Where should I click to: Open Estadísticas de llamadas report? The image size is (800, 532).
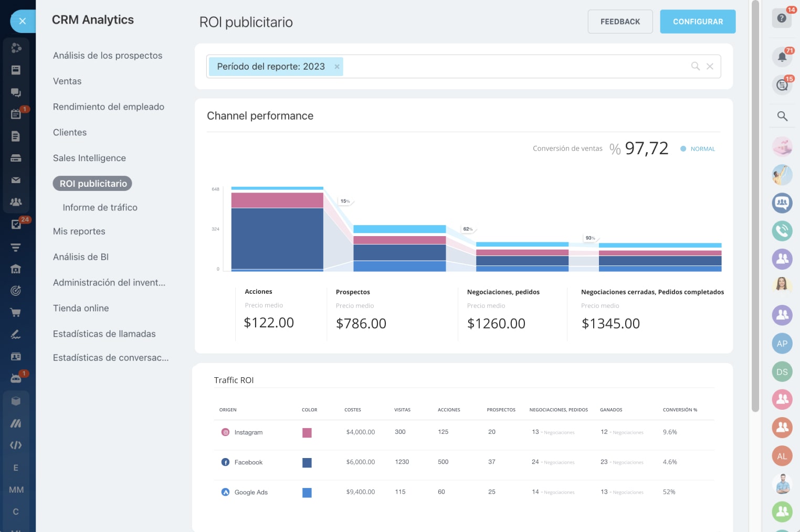pyautogui.click(x=104, y=334)
